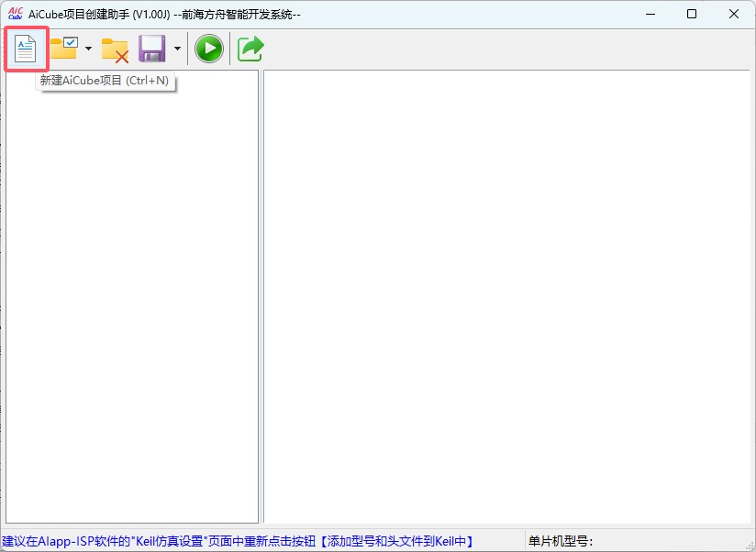This screenshot has height=552, width=756.
Task: Click the AiCube logo in title bar
Action: click(x=15, y=14)
